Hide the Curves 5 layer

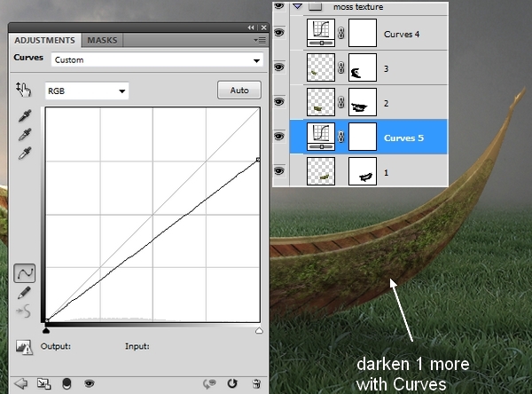(280, 137)
